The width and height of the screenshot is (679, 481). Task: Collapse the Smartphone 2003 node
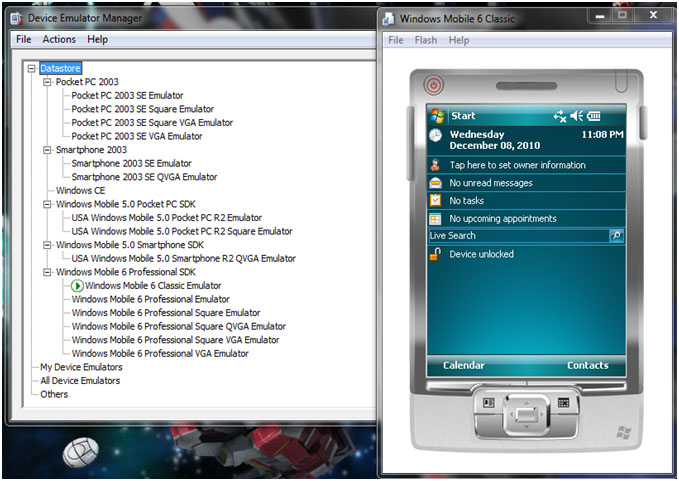(x=47, y=150)
